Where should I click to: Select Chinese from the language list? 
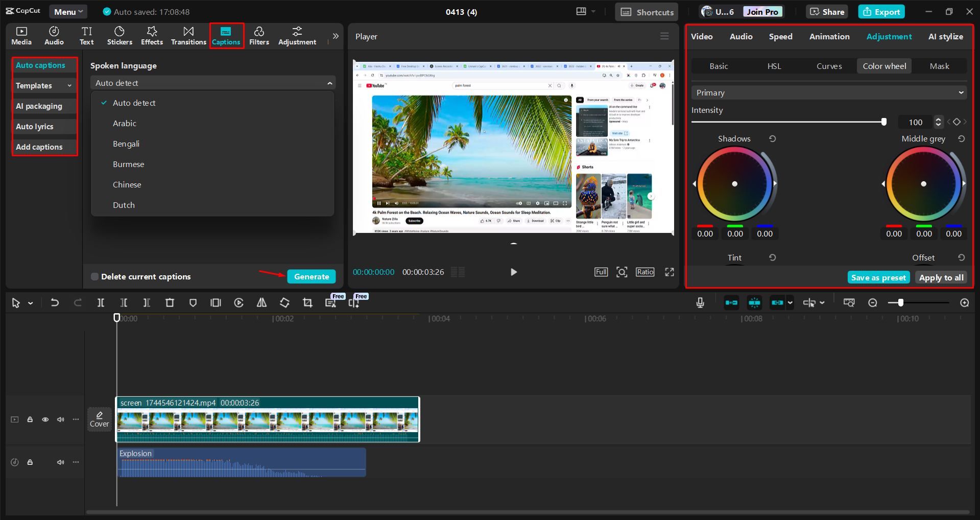[127, 185]
